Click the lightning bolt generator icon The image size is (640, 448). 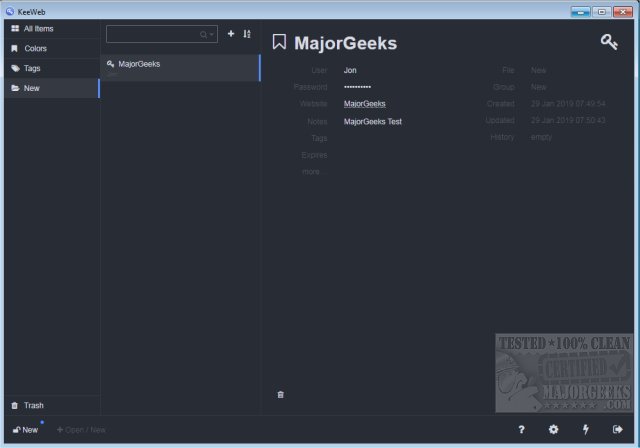click(x=586, y=429)
